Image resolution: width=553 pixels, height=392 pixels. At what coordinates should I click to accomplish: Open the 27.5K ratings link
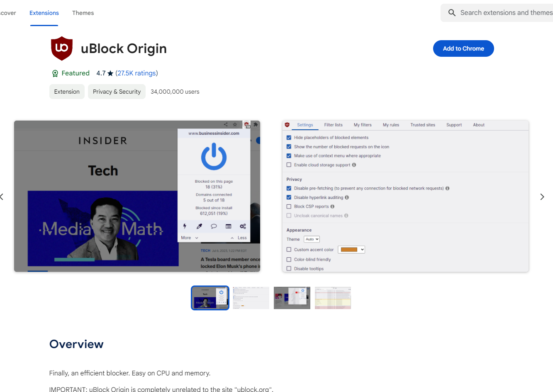pos(137,73)
